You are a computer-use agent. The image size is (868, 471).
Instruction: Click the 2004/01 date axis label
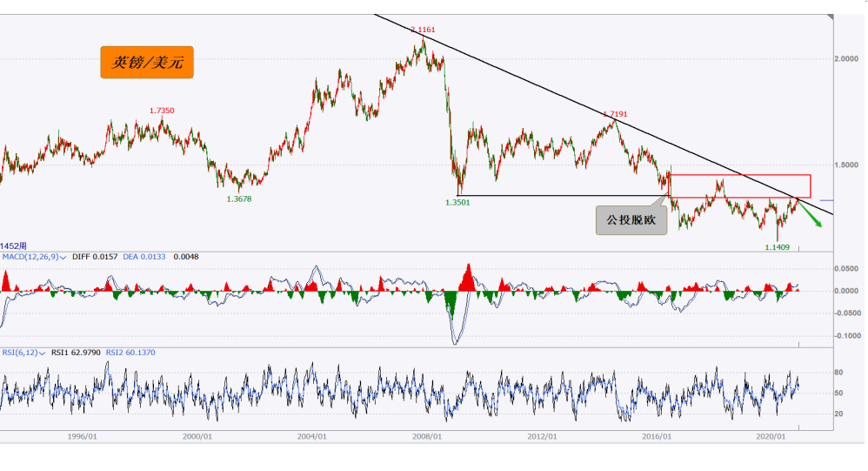[x=311, y=437]
